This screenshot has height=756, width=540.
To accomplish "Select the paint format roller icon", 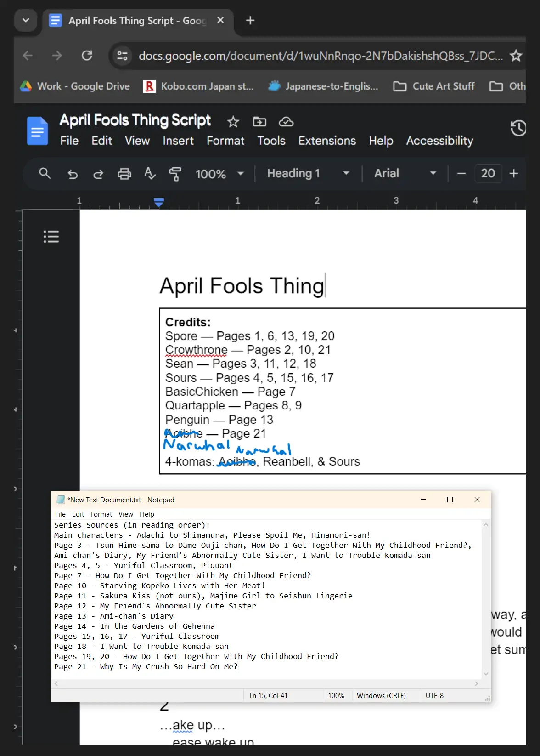I will [x=175, y=174].
